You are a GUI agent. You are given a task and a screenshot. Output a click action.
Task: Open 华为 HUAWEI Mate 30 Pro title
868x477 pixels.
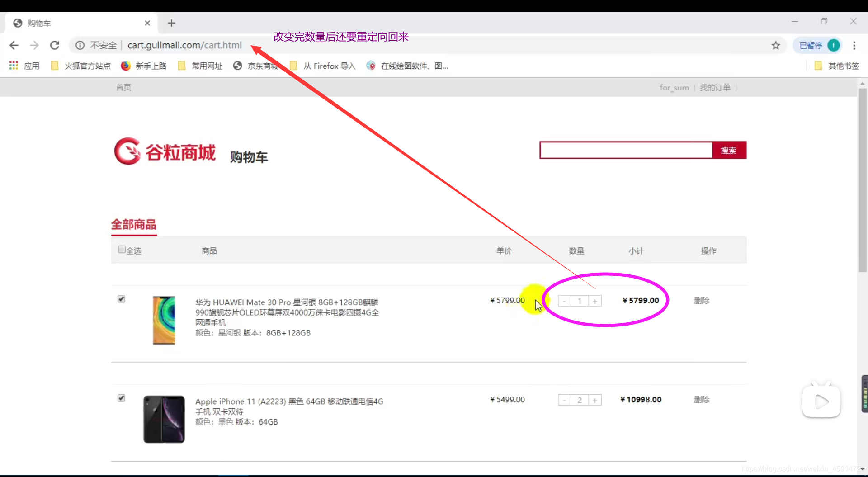point(287,312)
